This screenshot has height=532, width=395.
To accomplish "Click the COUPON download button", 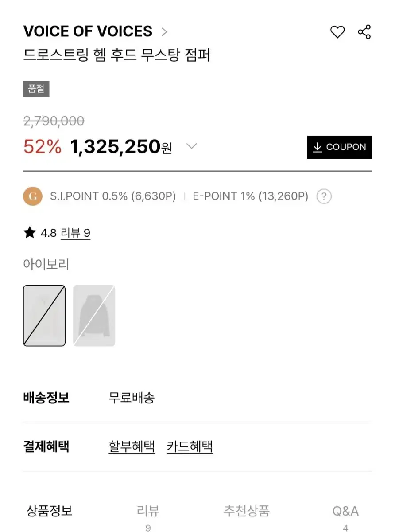I will (339, 147).
